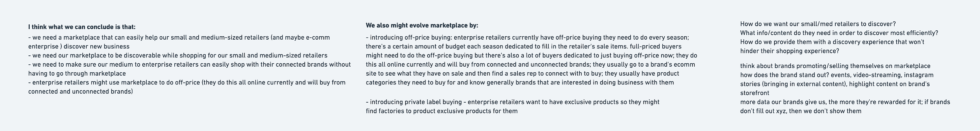Screen dimensions: 980x131
Task: Click the heading 'I think what we can conclude is that:'
Action: tap(82, 27)
